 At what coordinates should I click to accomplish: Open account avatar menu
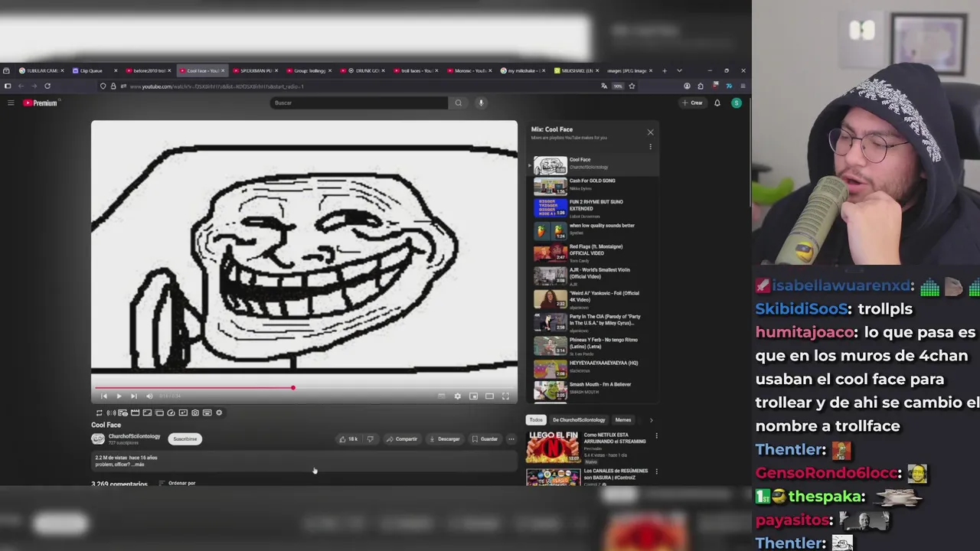click(x=737, y=103)
